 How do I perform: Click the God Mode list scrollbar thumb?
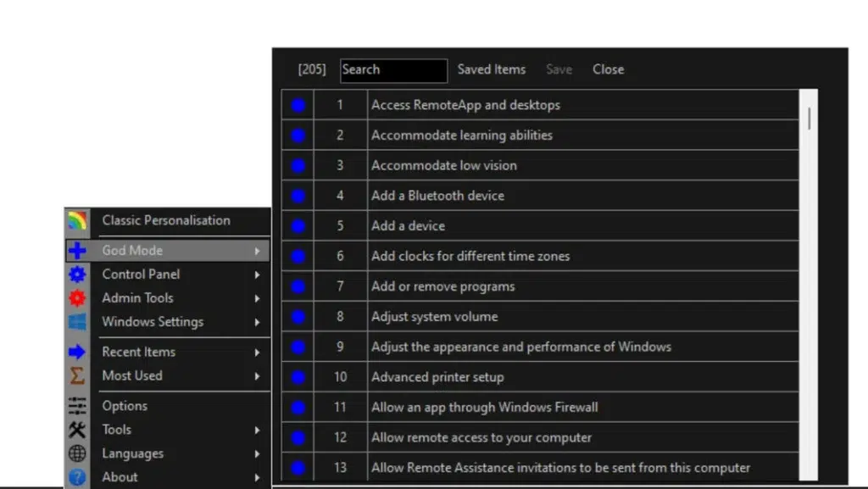coord(810,119)
